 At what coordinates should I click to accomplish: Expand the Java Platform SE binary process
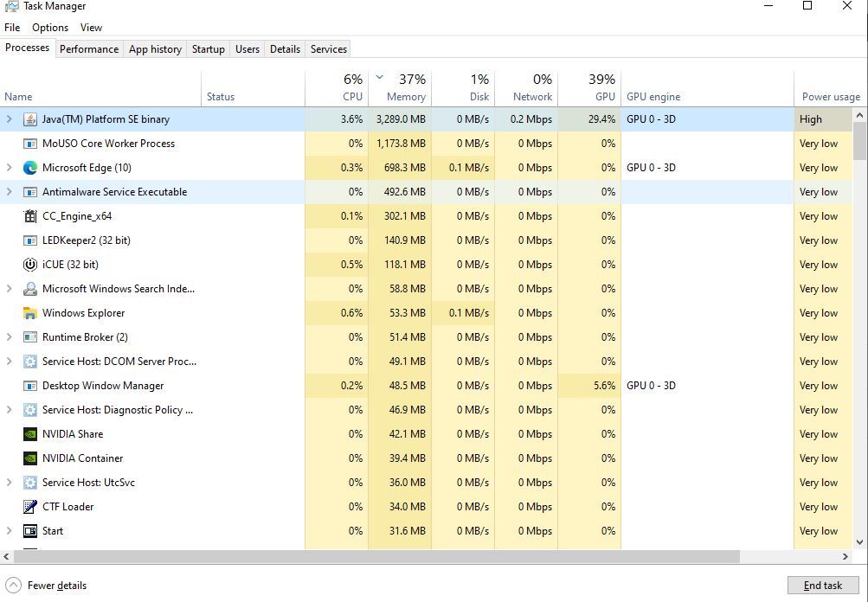tap(9, 119)
